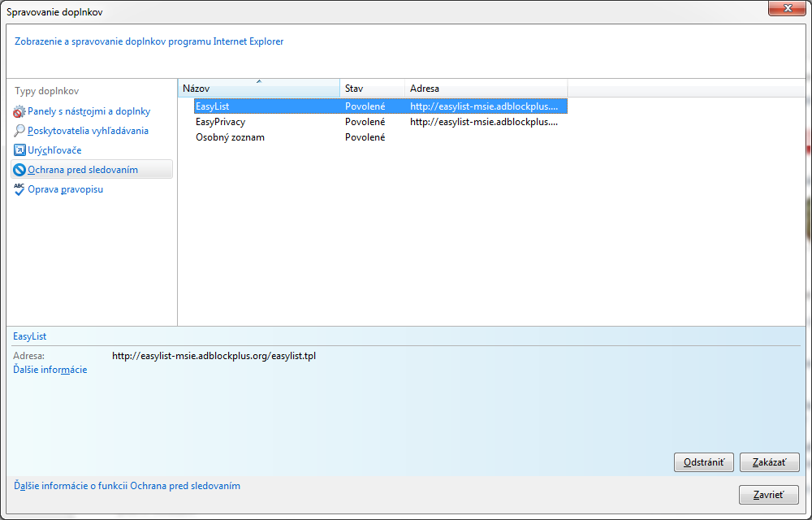This screenshot has width=812, height=520.
Task: Close the Spravovanie doplnkov dialog window
Action: click(784, 10)
